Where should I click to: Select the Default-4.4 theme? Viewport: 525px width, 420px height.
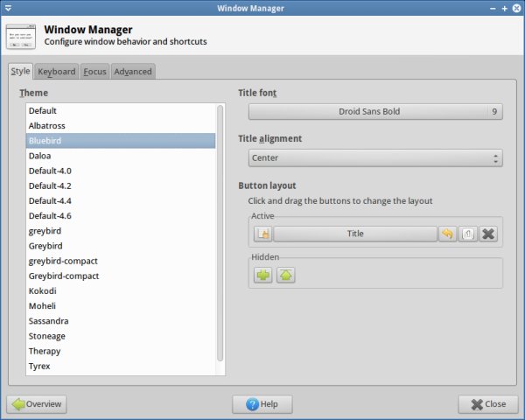coord(121,201)
